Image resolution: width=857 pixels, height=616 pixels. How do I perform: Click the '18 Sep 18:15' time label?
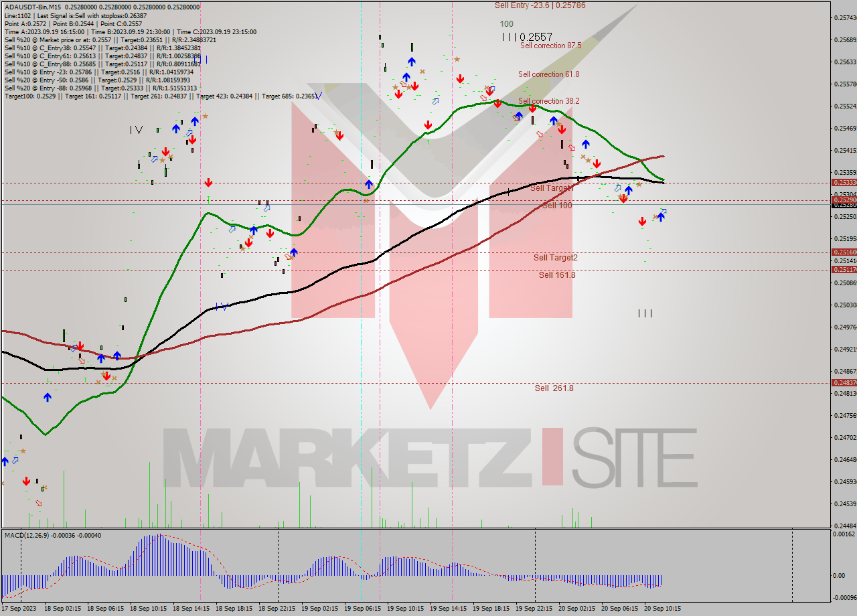tap(234, 609)
